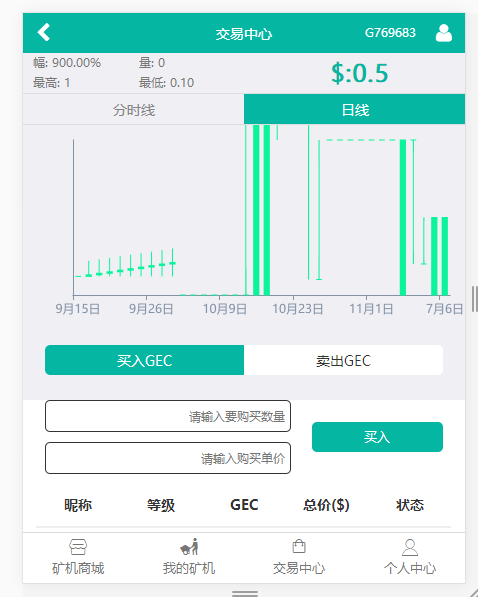Switch to the 分时线 tab
The height and width of the screenshot is (597, 478).
click(133, 109)
